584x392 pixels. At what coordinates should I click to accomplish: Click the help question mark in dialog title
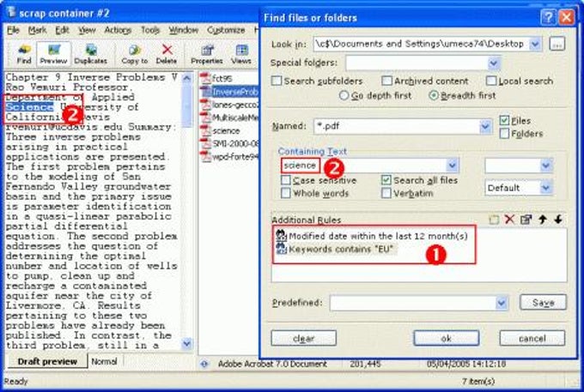(548, 17)
